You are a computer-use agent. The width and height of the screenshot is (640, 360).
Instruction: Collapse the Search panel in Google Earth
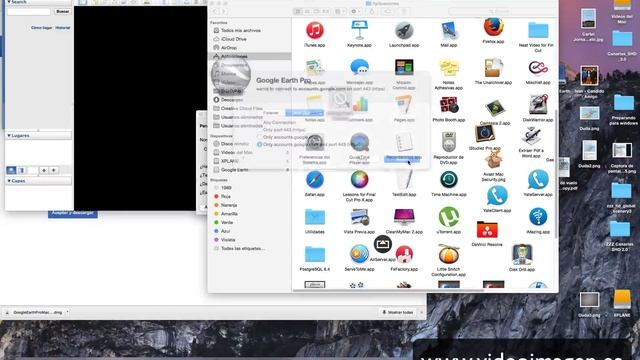(9, 2)
